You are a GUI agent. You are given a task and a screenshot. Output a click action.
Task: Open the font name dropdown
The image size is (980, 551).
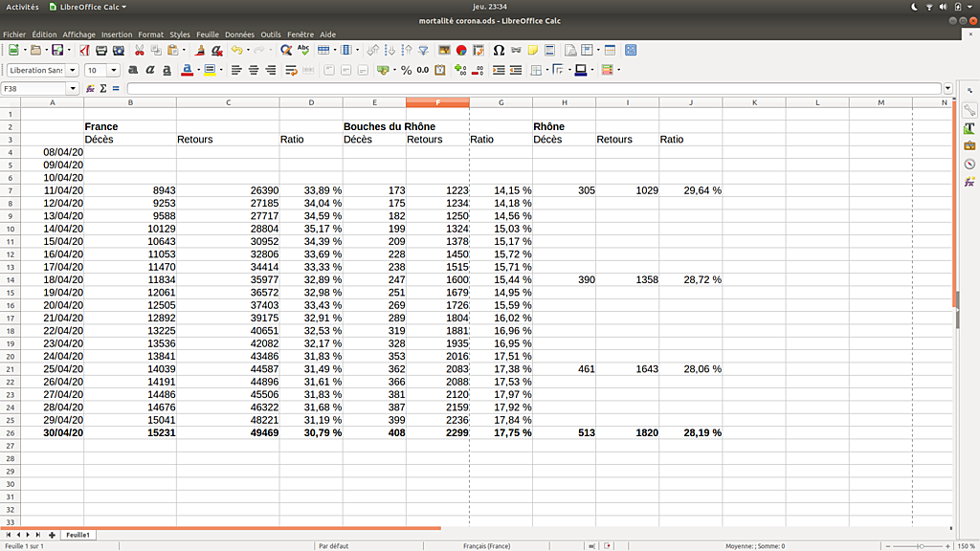[73, 70]
